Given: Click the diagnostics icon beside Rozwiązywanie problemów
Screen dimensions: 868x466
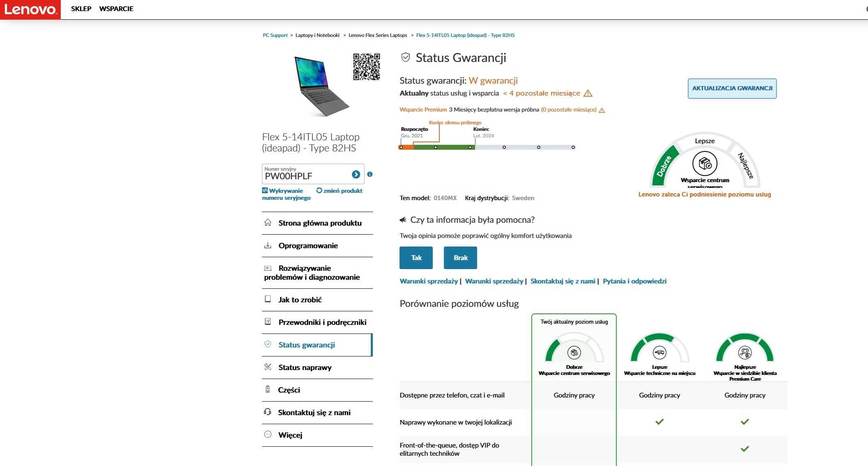Looking at the screenshot, I should click(x=268, y=268).
